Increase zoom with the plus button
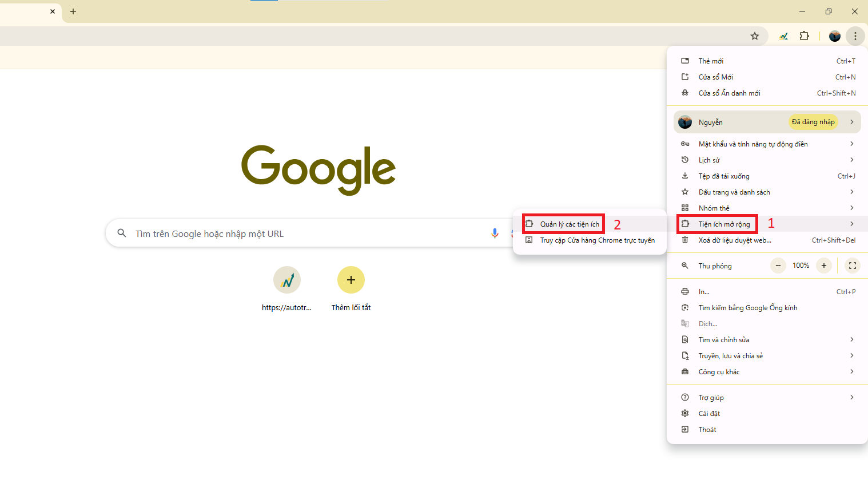The height and width of the screenshot is (487, 868). [824, 266]
